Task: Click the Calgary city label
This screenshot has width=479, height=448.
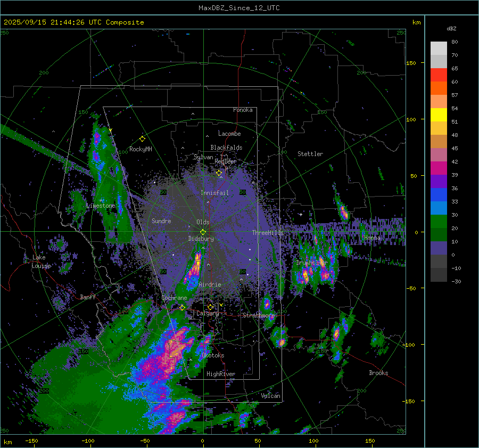Action: pyautogui.click(x=208, y=313)
